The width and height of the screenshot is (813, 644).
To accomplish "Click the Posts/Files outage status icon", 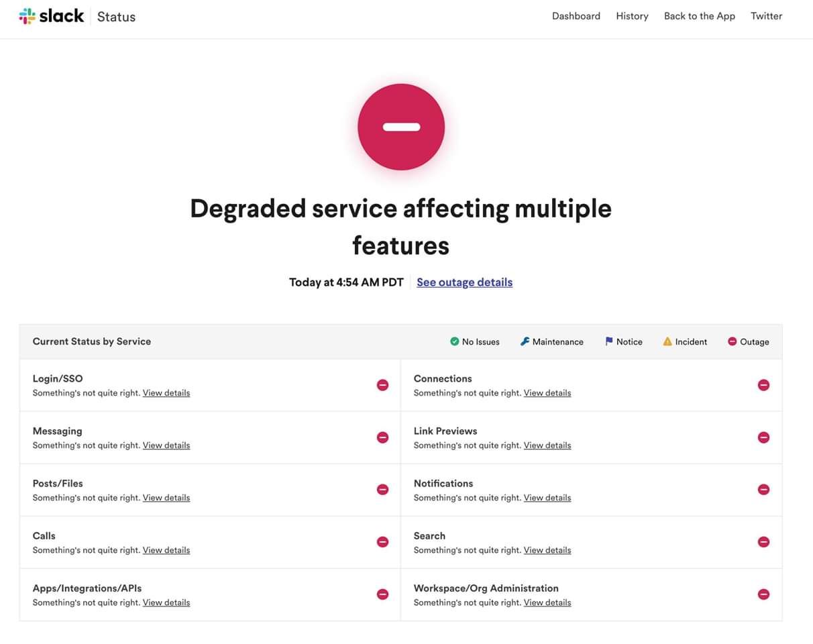I will tap(382, 490).
